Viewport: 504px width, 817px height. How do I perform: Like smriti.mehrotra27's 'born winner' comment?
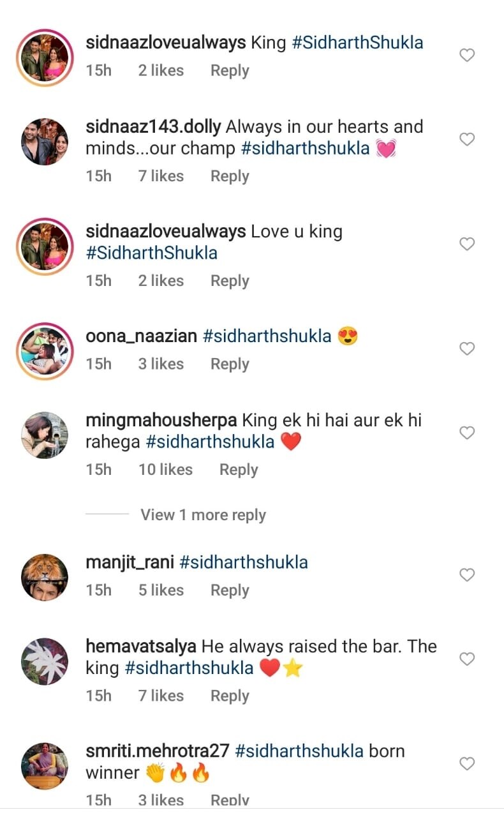[467, 763]
